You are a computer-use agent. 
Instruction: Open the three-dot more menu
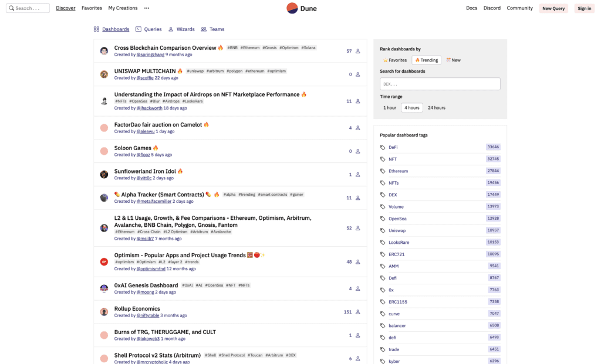[x=147, y=8]
